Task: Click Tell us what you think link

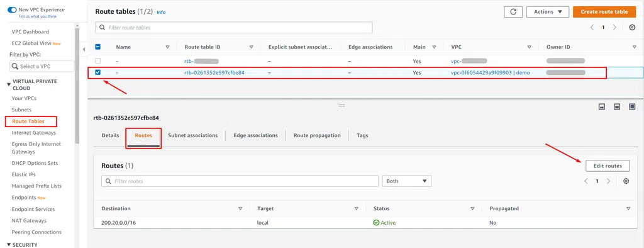Action: [x=38, y=16]
